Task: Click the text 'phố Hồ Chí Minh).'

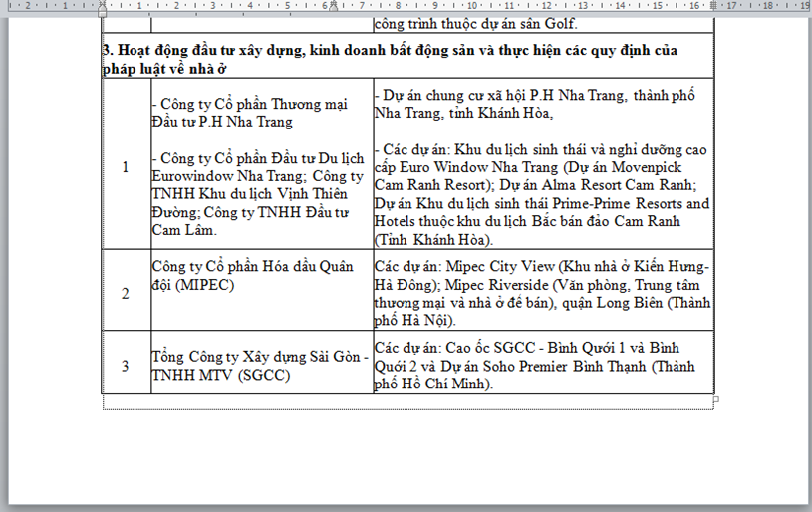Action: [434, 384]
